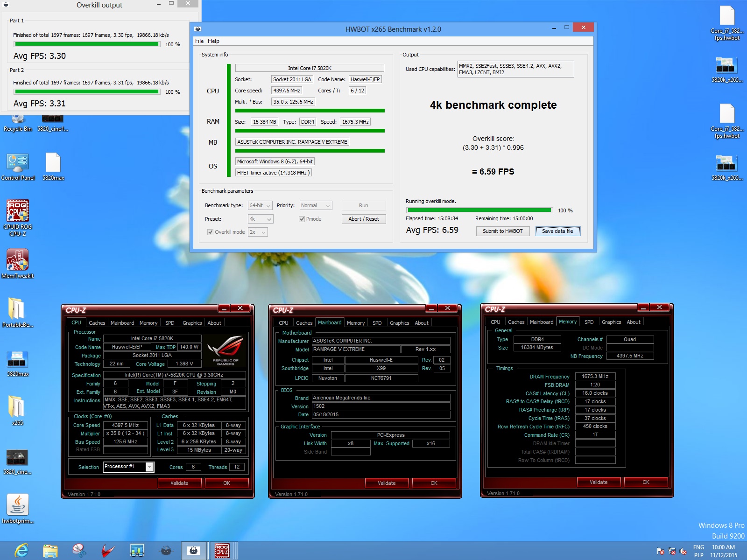
Task: Select the top-right Core_i7_582... fps.hwbot file
Action: click(x=727, y=23)
